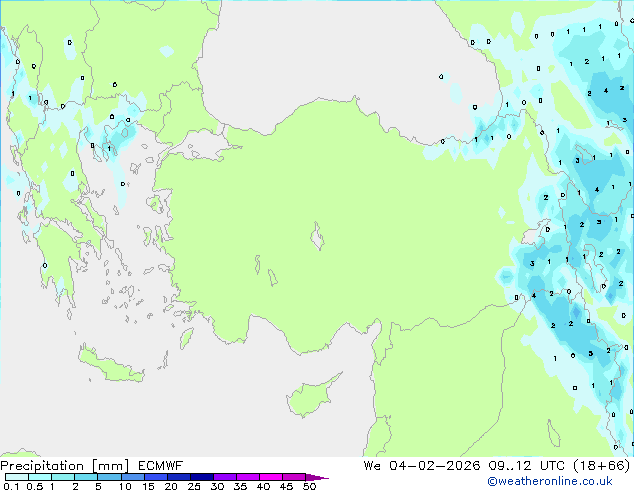634x490 pixels.
Task: Click the large lake in central Turkey
Action: tap(319, 240)
